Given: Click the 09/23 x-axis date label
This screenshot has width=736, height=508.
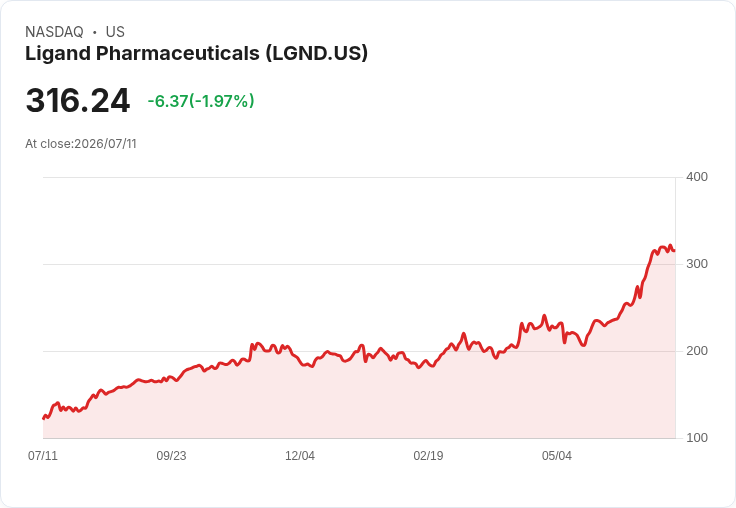Looking at the screenshot, I should 171,456.
